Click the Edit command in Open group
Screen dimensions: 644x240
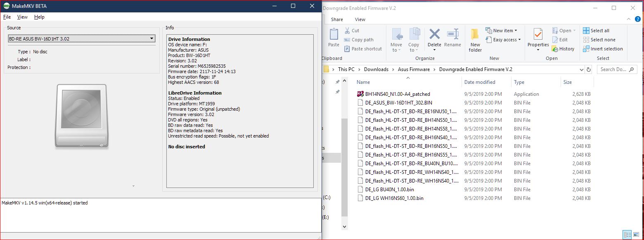pos(560,40)
